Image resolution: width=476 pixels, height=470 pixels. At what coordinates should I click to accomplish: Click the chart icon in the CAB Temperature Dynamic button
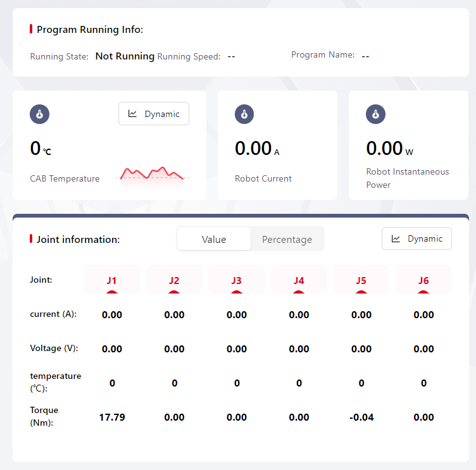tap(132, 114)
